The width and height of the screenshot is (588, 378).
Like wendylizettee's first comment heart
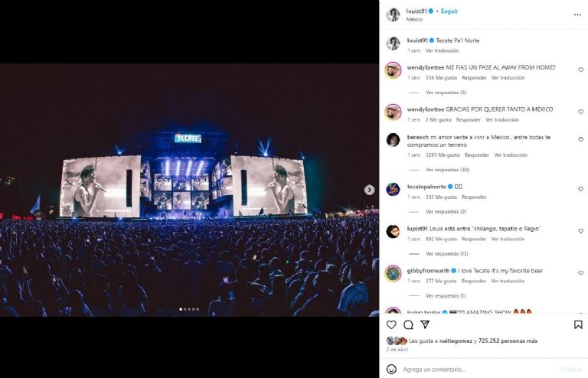coord(580,70)
